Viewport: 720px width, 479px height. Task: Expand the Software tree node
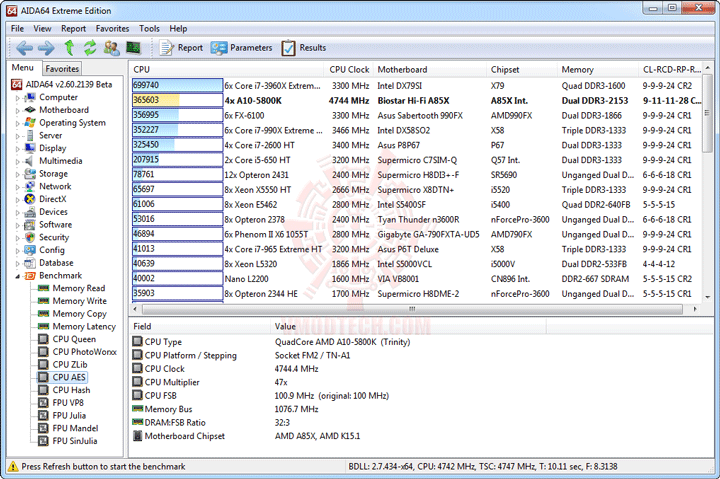click(18, 225)
